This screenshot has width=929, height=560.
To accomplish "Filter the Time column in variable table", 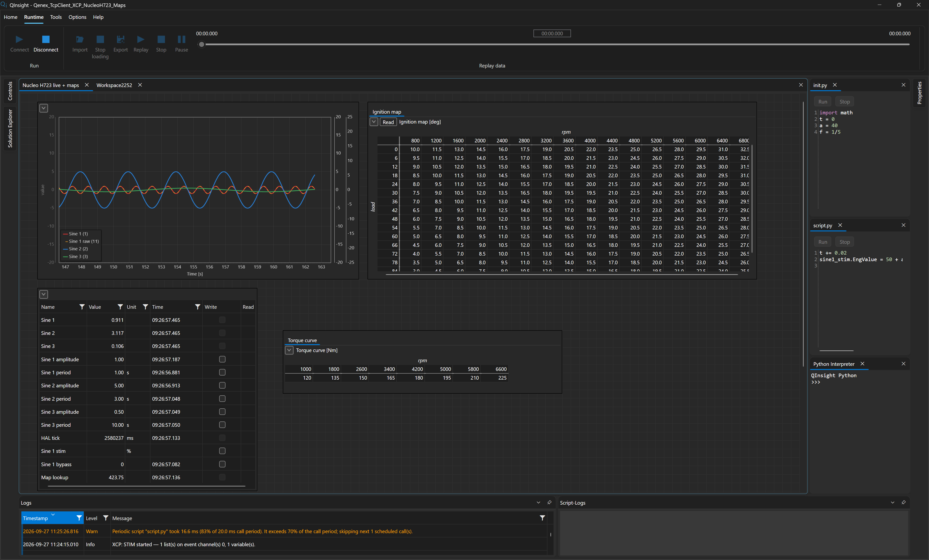I will click(197, 307).
